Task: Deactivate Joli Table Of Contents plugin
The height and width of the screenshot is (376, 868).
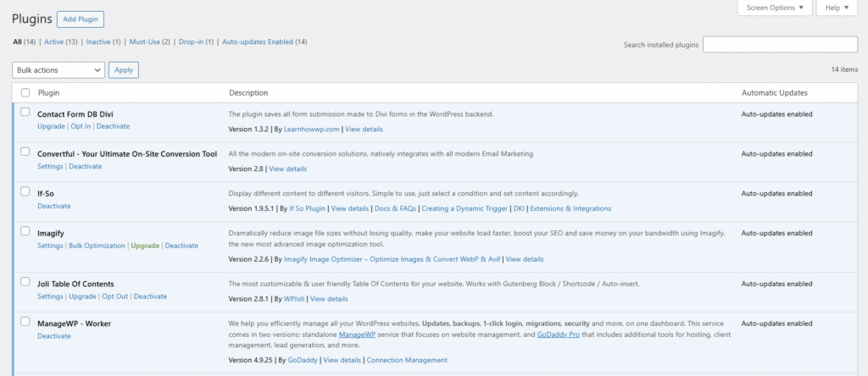Action: pyautogui.click(x=150, y=296)
